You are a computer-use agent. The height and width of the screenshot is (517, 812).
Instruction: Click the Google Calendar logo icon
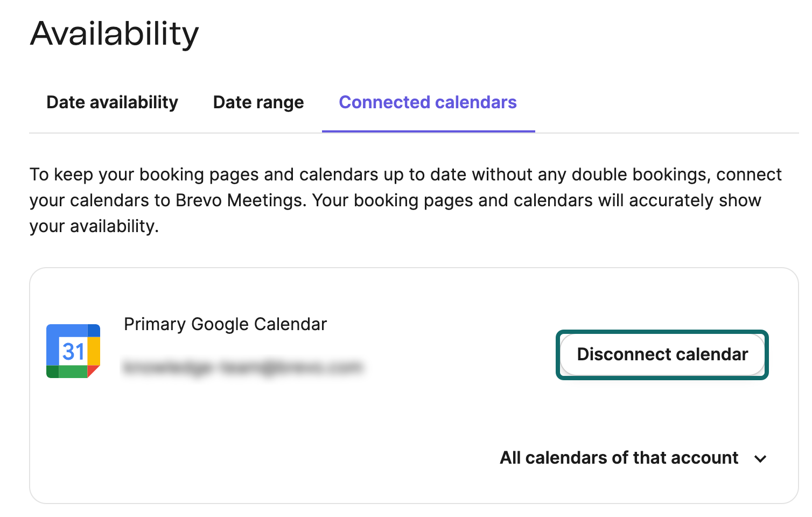click(x=73, y=351)
